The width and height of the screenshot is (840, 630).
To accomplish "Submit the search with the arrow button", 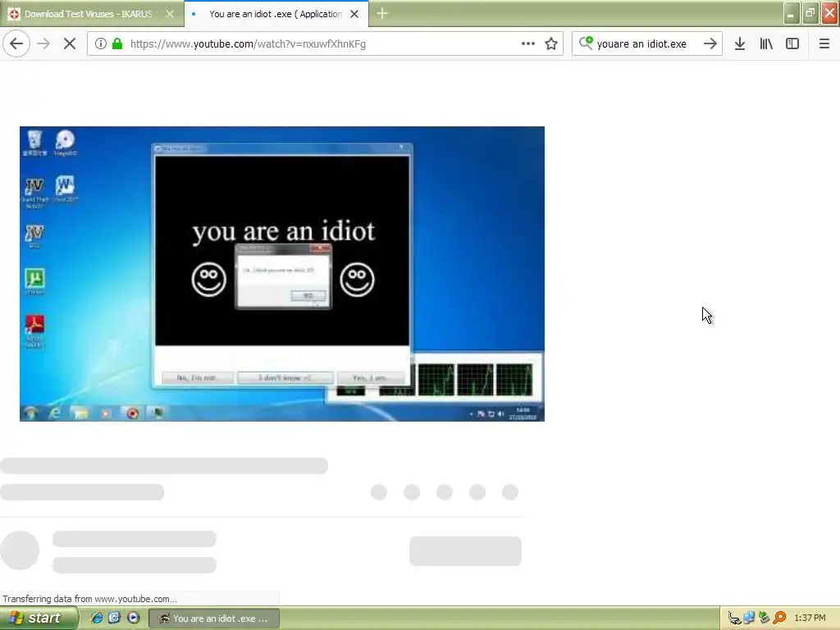I will [710, 43].
